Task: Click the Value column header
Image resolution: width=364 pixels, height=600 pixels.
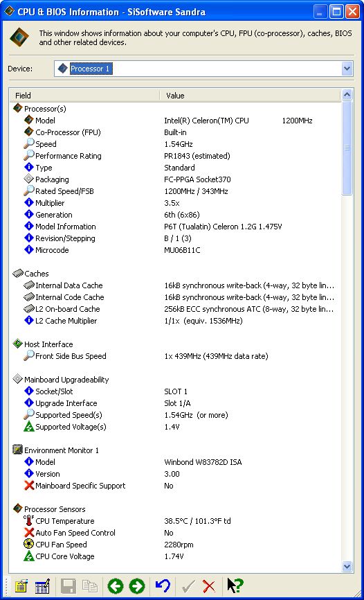Action: 250,96
